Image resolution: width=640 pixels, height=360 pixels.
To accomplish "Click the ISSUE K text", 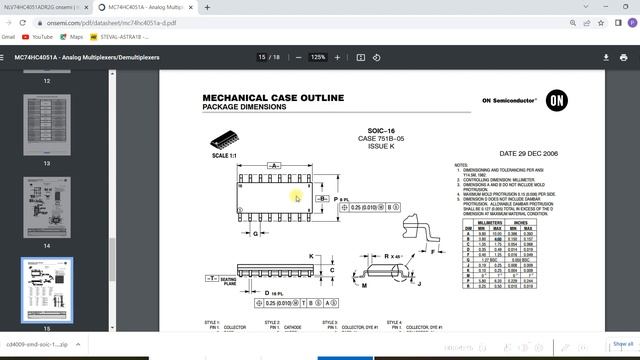I will (381, 147).
